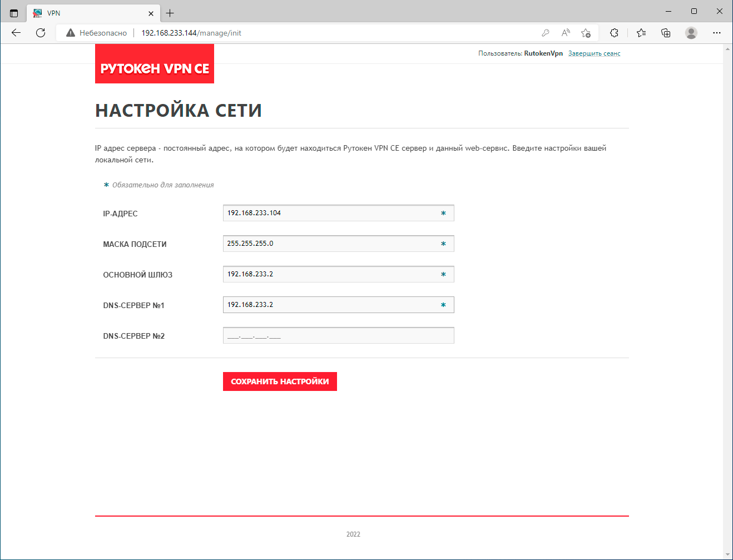
Task: Click the RutokenVpn username text
Action: tap(543, 53)
